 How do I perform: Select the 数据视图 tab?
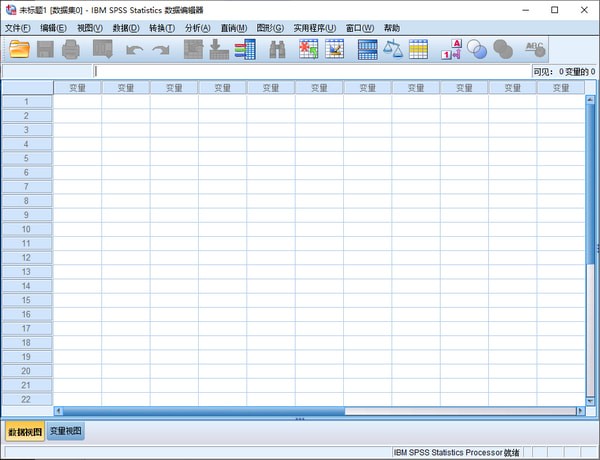25,432
